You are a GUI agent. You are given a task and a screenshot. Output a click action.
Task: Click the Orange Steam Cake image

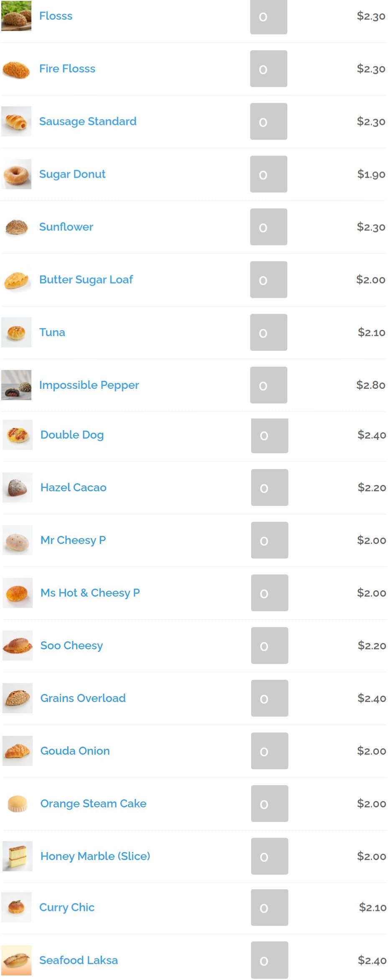coord(18,803)
